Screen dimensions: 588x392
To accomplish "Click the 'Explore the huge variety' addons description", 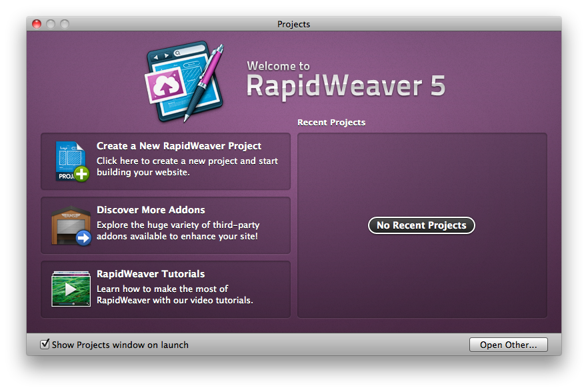I will point(177,231).
